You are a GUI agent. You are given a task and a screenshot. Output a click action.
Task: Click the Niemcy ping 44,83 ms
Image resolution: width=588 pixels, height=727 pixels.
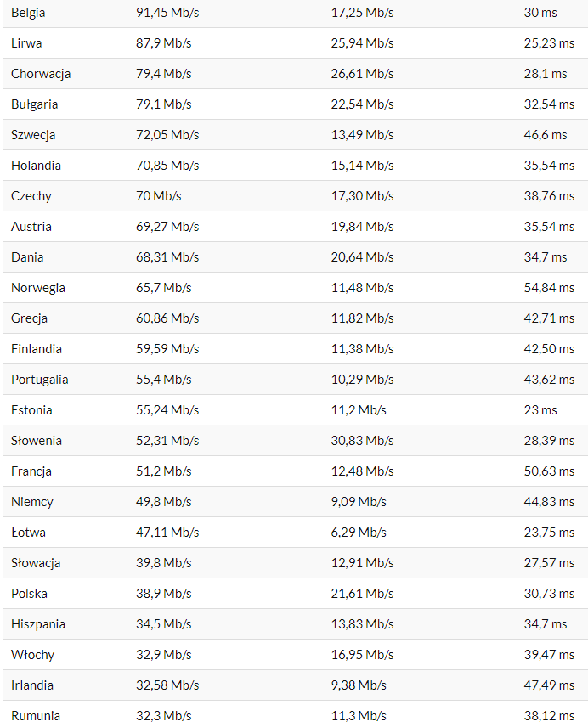point(549,502)
